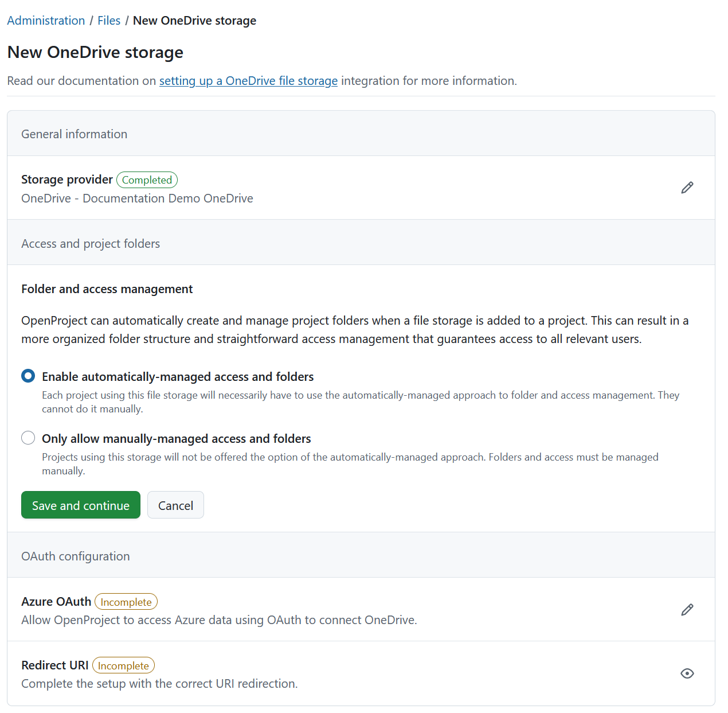Screen dimensions: 728x713
Task: Click the edit pencil for Storage provider
Action: 687,188
